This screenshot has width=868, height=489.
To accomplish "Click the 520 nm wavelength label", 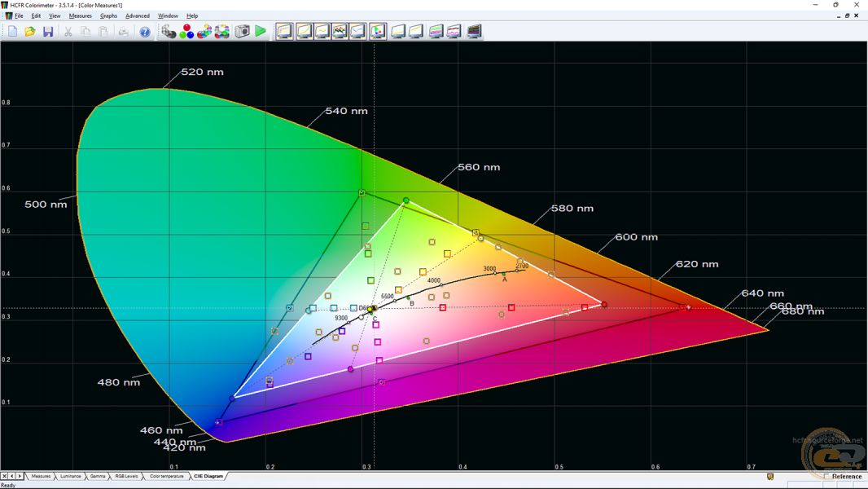I will pyautogui.click(x=203, y=72).
